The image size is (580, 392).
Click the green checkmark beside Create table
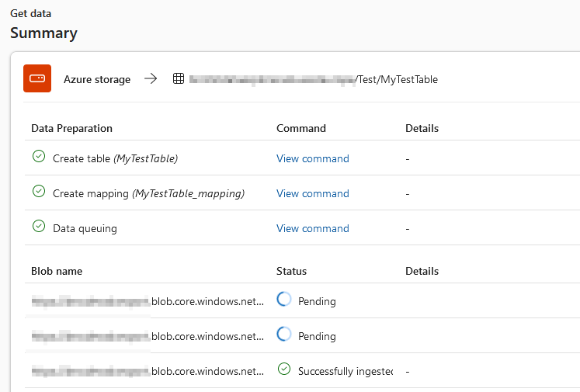pyautogui.click(x=39, y=157)
